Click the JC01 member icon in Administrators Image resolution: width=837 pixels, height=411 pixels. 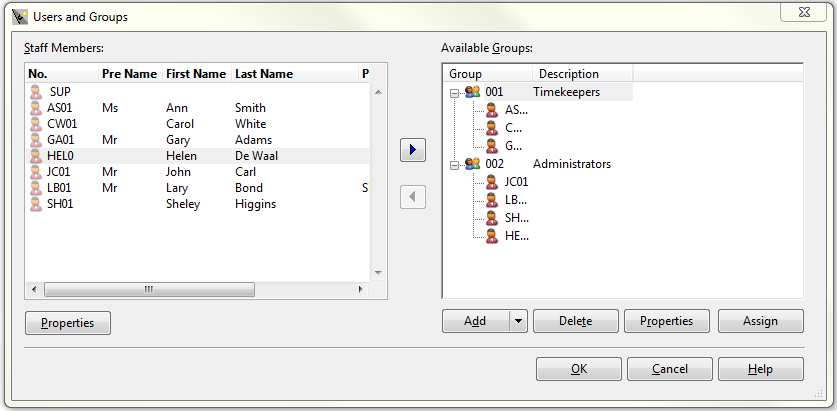pyautogui.click(x=492, y=182)
